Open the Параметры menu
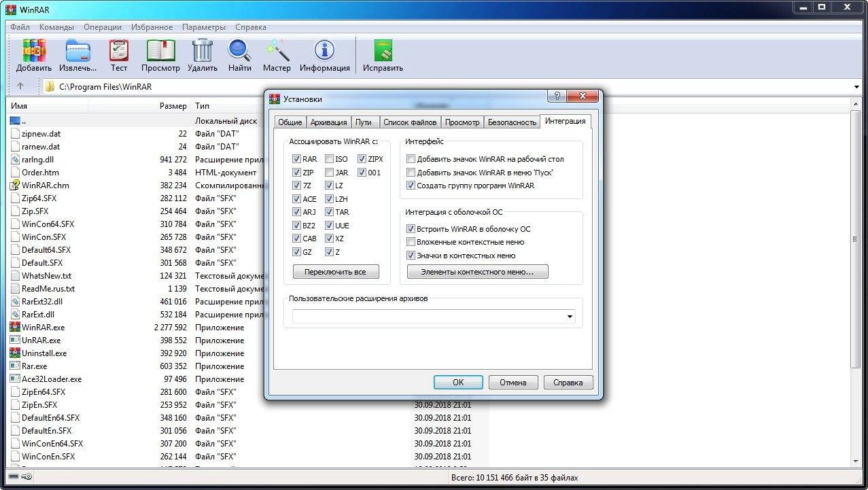 [x=203, y=27]
